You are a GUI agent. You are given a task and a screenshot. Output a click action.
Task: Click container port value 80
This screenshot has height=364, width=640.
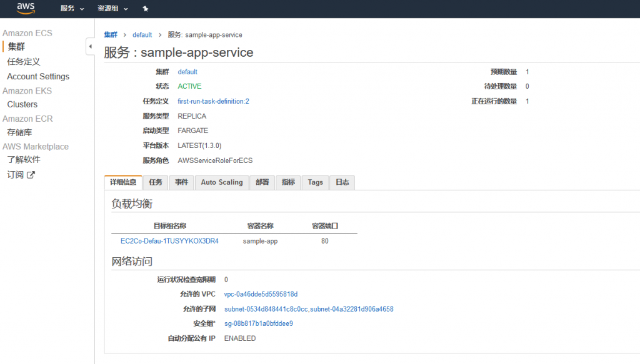(324, 241)
